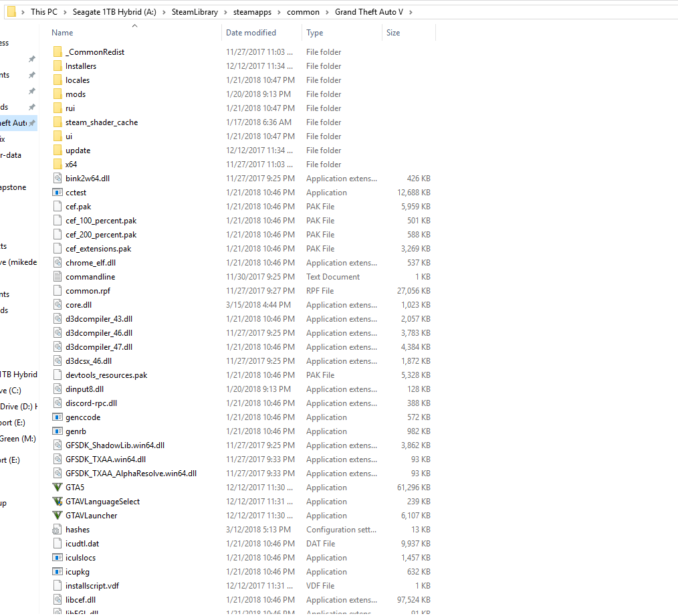Select the d3dcompiler_47.dll file name
The image size is (678, 616).
(98, 347)
